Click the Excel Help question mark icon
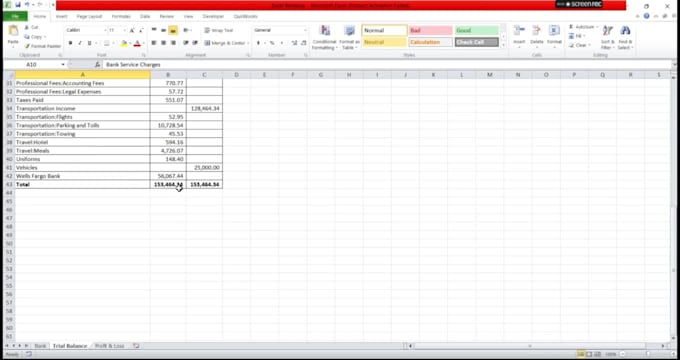Screen dimensions: 680x360 coord(647,16)
